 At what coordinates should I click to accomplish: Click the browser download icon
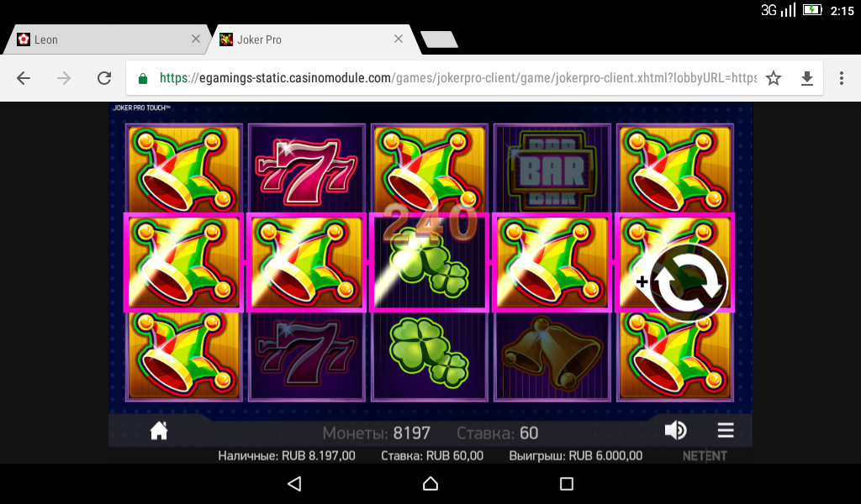(x=806, y=78)
